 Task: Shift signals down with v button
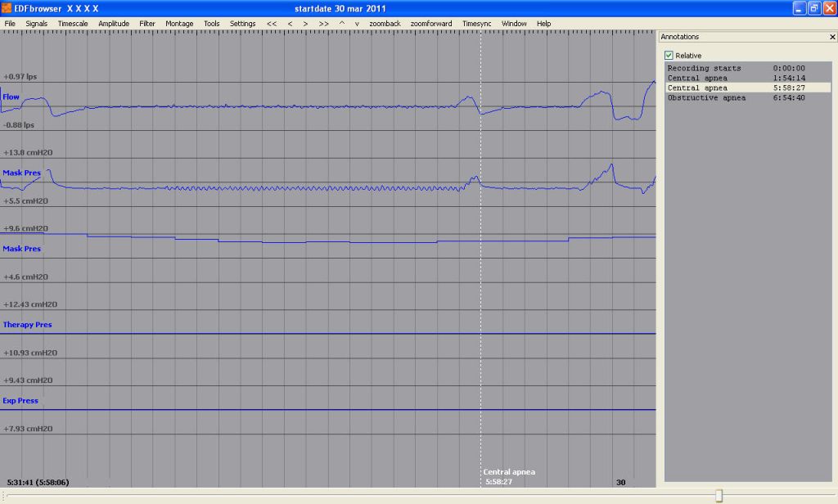click(x=357, y=24)
